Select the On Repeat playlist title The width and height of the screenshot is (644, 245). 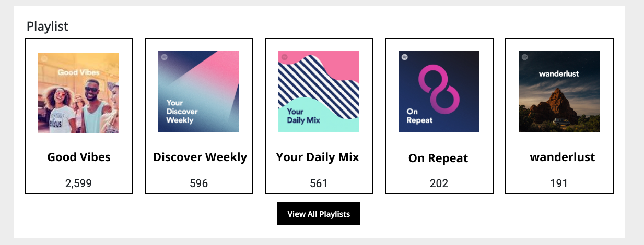pos(438,158)
